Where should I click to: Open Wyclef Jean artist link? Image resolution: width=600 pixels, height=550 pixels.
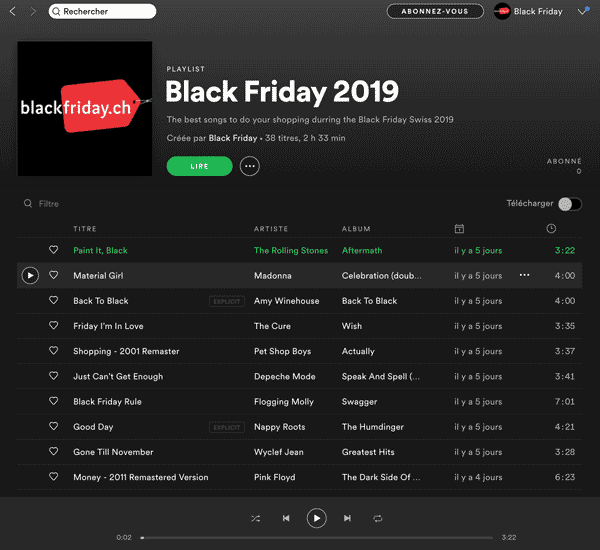pyautogui.click(x=279, y=452)
